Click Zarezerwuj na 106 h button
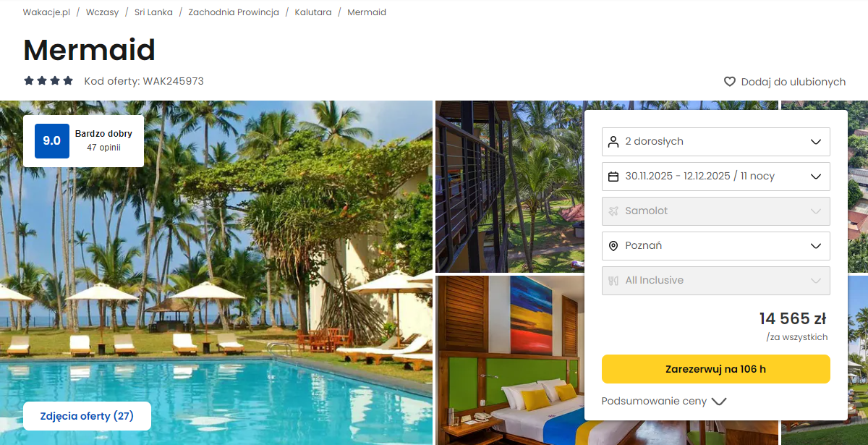868x445 pixels. pos(716,369)
